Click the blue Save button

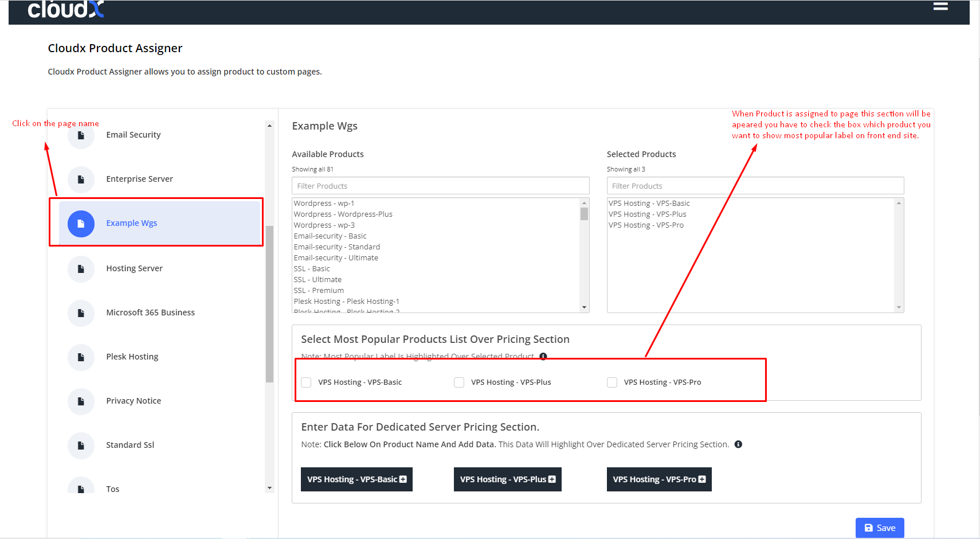coord(879,528)
